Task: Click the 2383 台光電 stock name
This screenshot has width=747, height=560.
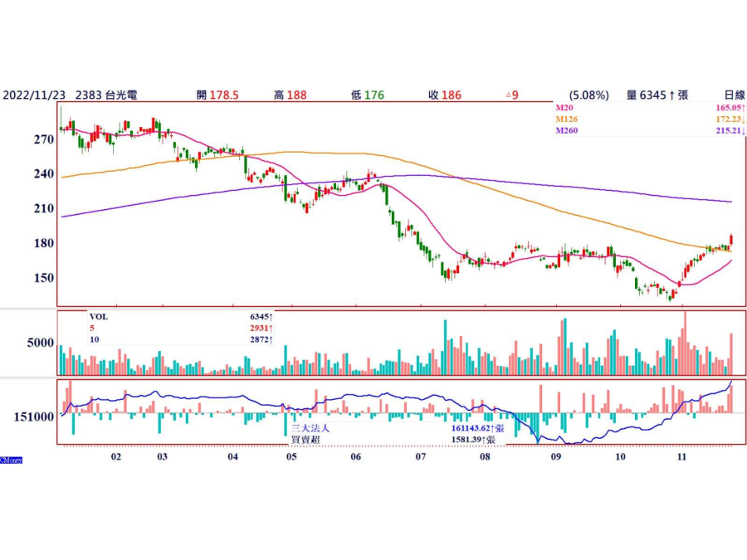Action: (x=102, y=95)
